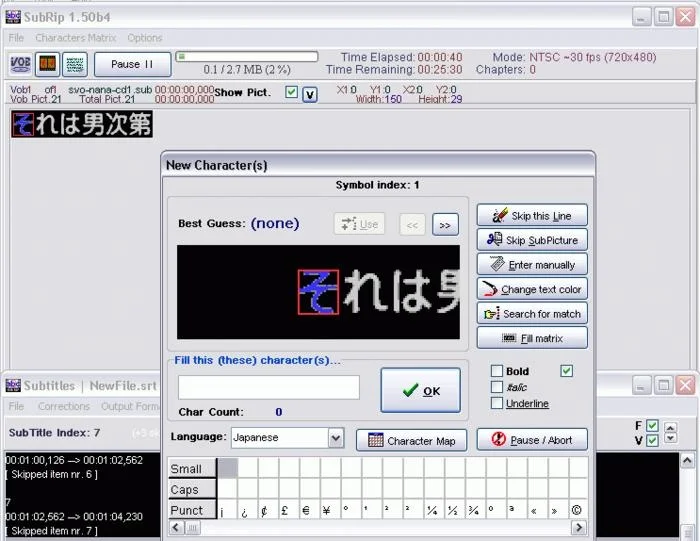Insert the yen sign ¥
Screen dimensions: 700x541
(331, 510)
